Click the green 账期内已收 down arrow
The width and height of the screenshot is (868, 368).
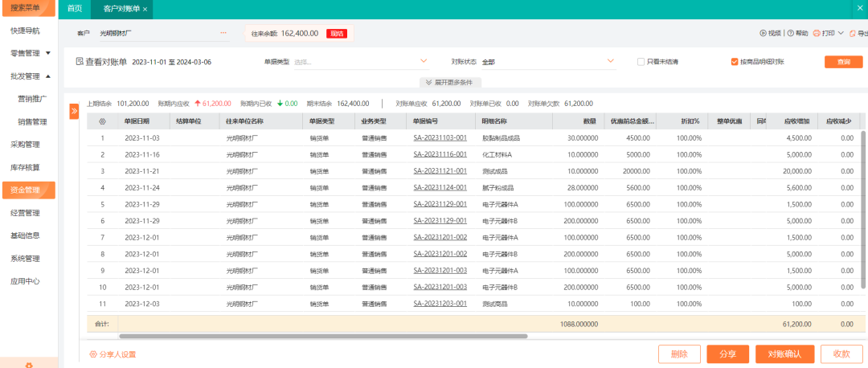pyautogui.click(x=280, y=104)
